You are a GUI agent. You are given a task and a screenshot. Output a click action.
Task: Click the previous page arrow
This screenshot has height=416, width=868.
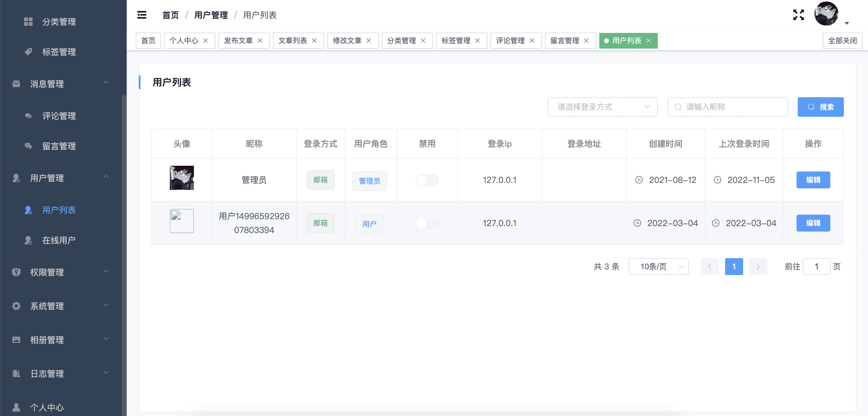710,267
